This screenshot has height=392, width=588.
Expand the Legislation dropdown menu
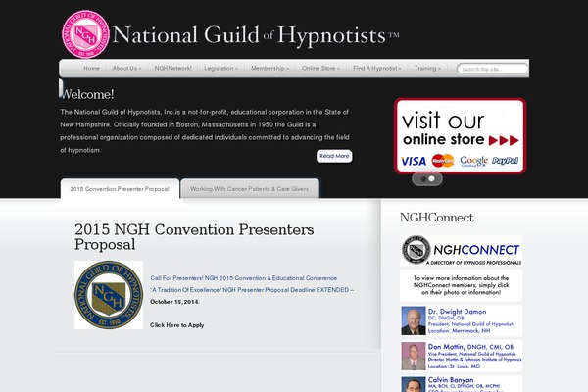coord(220,69)
